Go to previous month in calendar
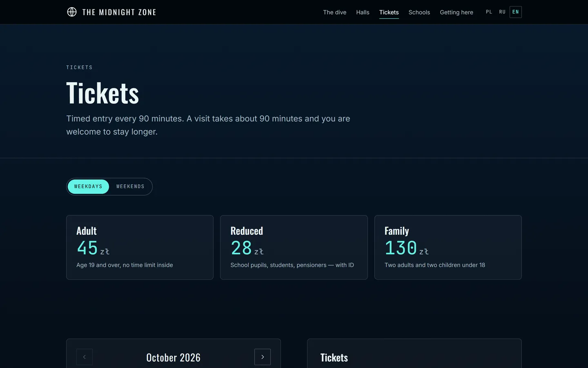The width and height of the screenshot is (588, 368). [85, 357]
